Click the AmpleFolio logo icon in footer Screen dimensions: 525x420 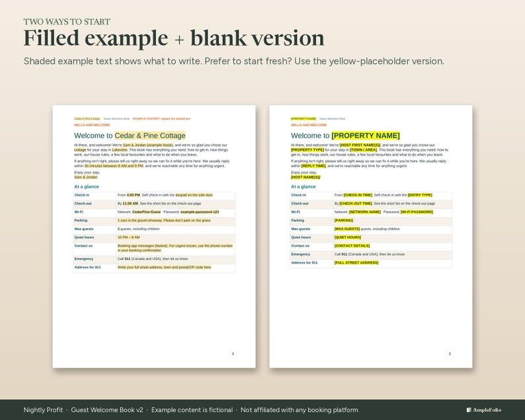[469, 409]
